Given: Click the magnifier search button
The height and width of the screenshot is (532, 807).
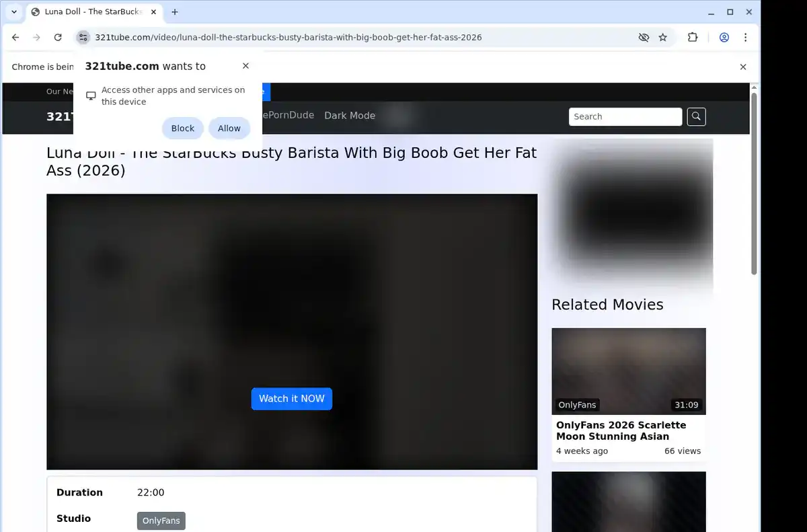Looking at the screenshot, I should 696,116.
